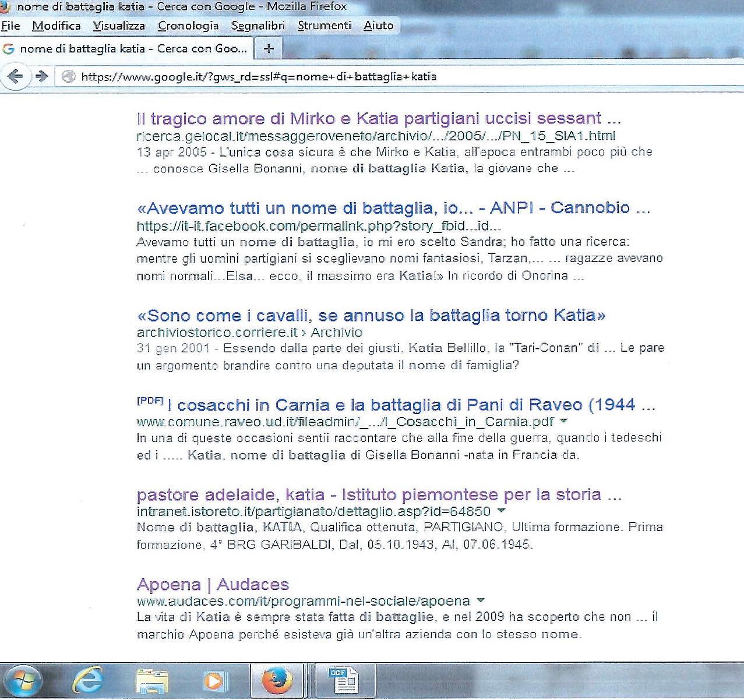Click the ricerca.gelocal.it green URL
Image resolution: width=744 pixels, height=700 pixels.
[x=376, y=136]
